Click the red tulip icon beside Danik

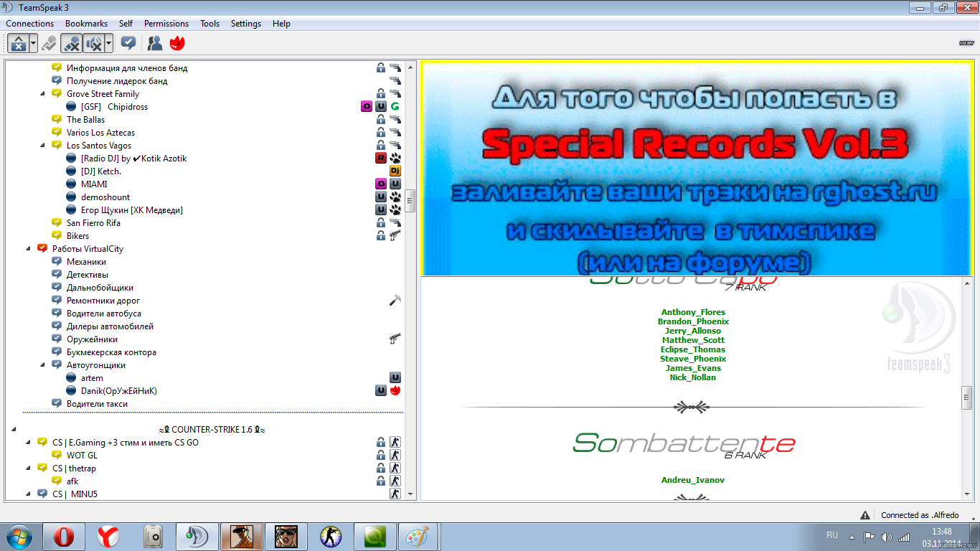[x=395, y=391]
